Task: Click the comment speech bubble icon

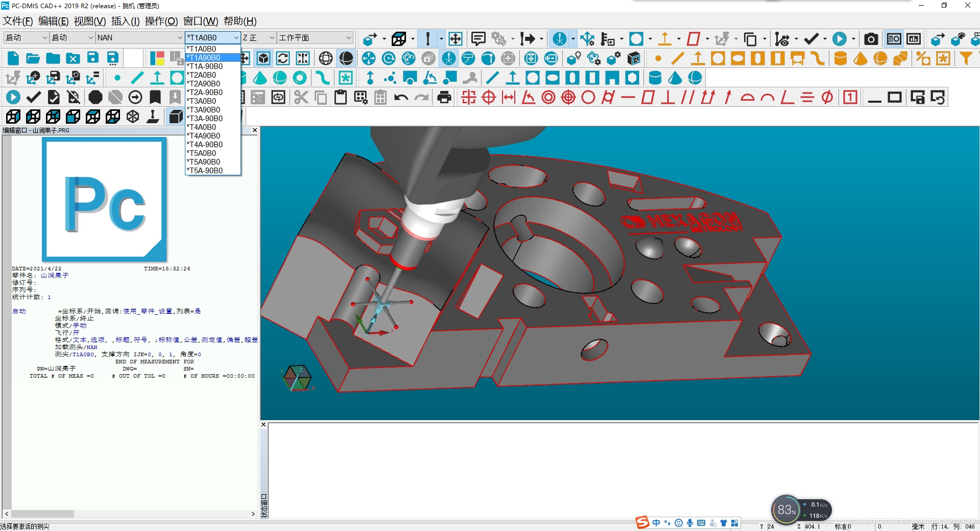Action: 479,39
